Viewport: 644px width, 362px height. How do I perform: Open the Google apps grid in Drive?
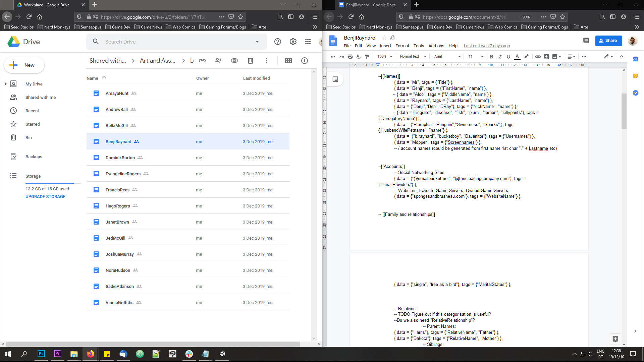[308, 42]
